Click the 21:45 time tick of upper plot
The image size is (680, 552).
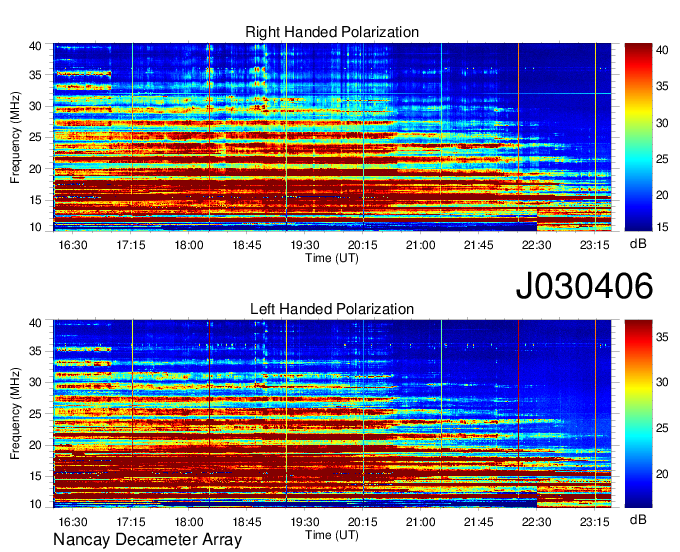tap(479, 245)
